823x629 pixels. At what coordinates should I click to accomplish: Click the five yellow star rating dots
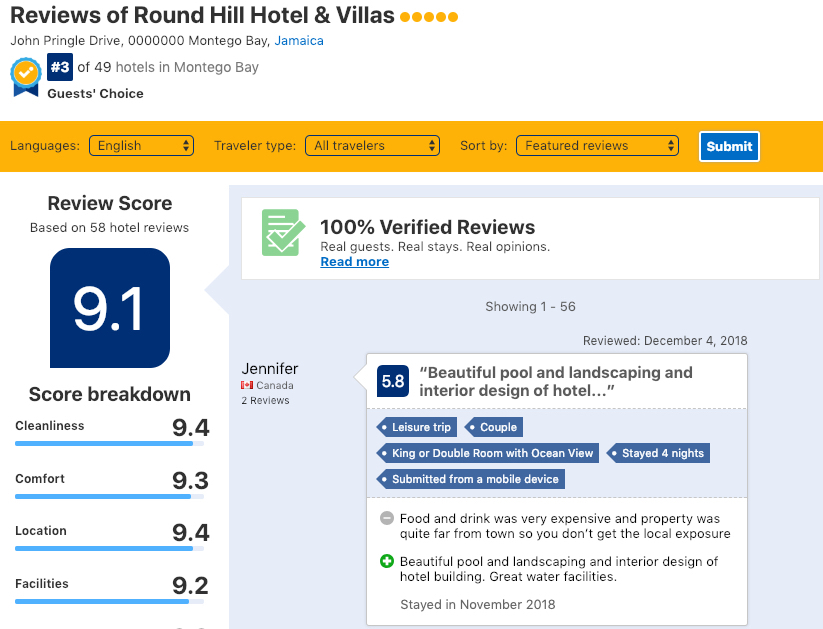click(429, 17)
